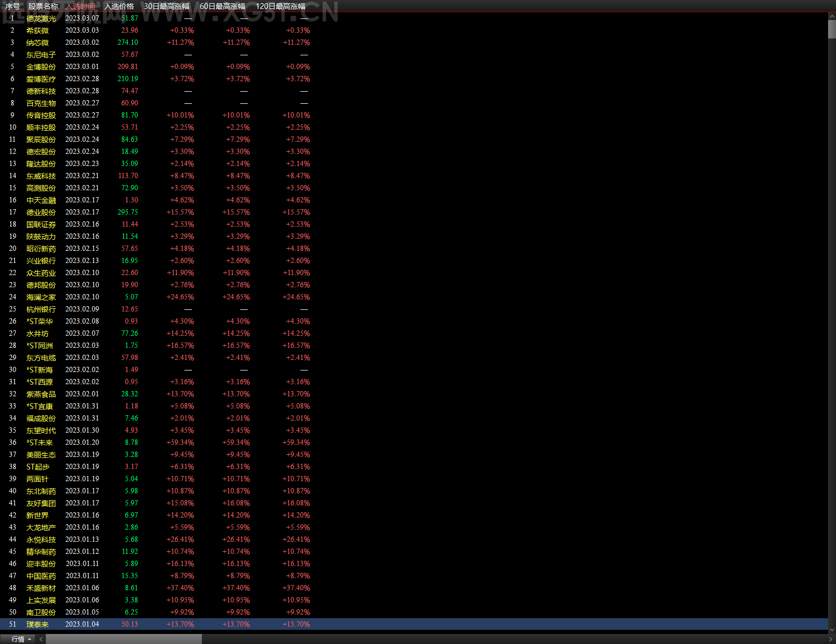Select stock 中天金融
Image resolution: width=836 pixels, height=644 pixels.
tap(41, 200)
